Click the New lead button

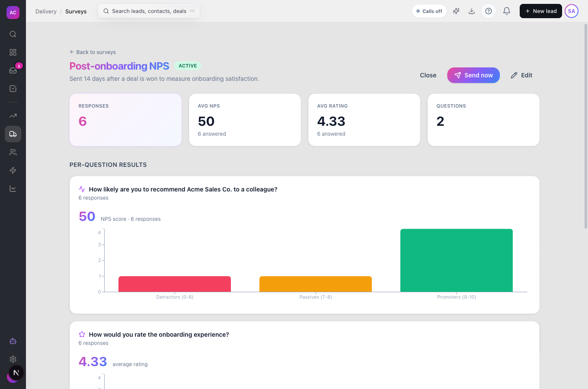(x=541, y=11)
